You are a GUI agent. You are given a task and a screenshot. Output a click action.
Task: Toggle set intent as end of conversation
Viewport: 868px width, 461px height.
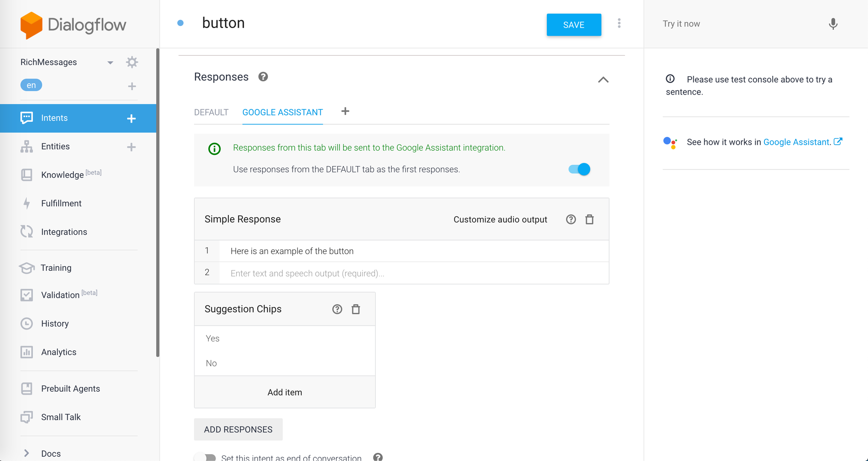tap(206, 458)
